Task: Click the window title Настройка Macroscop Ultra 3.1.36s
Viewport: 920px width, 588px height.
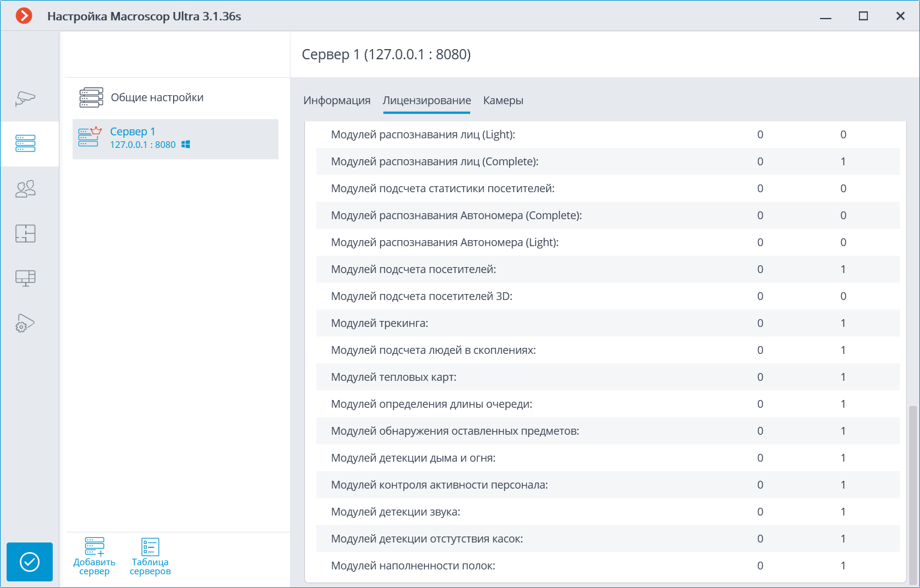Action: click(144, 16)
